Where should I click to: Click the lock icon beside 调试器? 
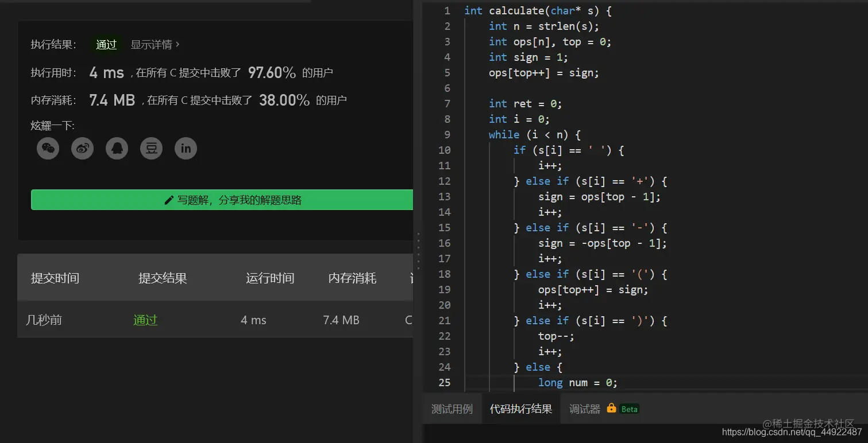click(x=611, y=408)
